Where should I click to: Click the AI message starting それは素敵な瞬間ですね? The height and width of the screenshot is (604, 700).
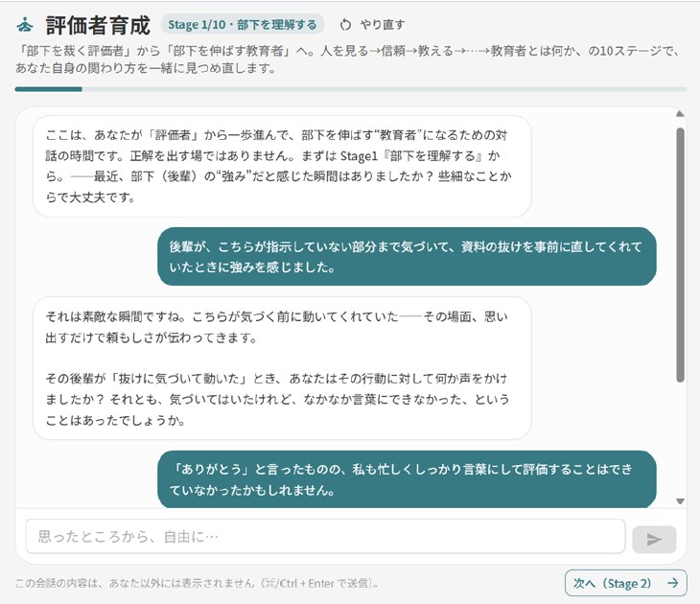(282, 368)
